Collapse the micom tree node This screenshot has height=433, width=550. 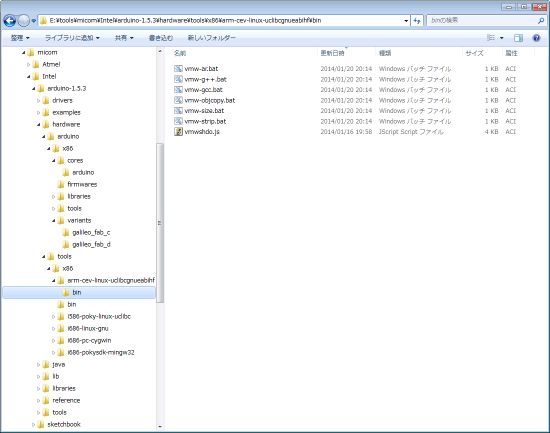click(24, 53)
